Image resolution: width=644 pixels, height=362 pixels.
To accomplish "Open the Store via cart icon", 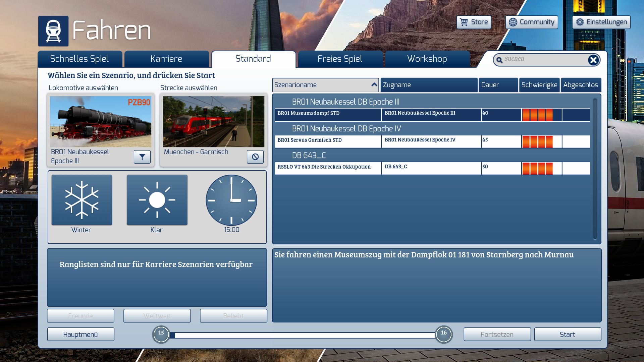I will tap(464, 22).
